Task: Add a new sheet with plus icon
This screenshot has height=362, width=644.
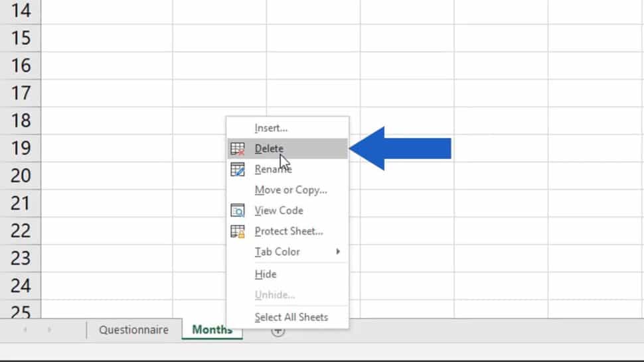Action: 278,330
